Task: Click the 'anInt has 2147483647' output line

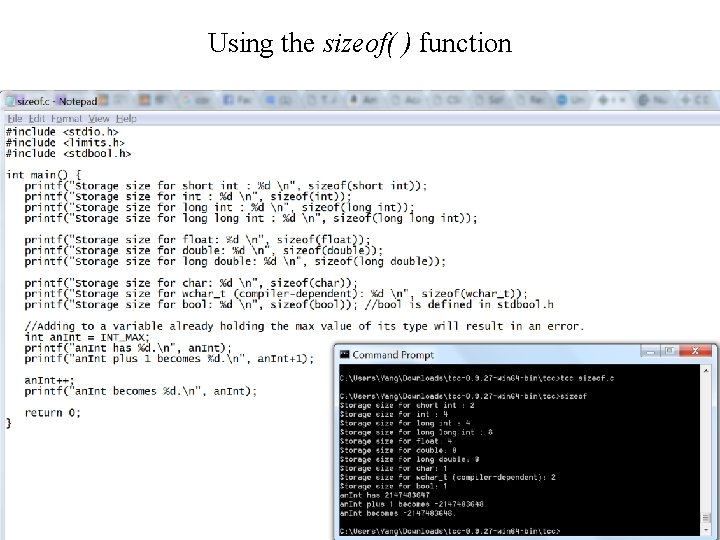Action: pos(385,495)
